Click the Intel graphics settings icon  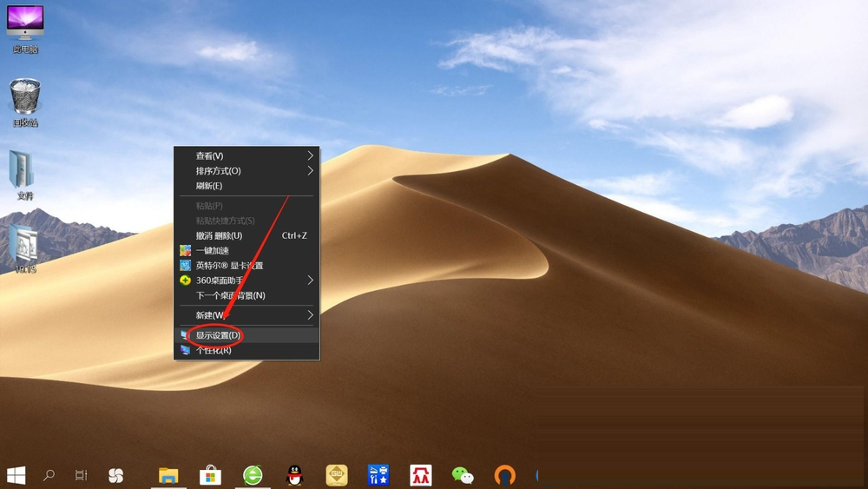[x=186, y=265]
